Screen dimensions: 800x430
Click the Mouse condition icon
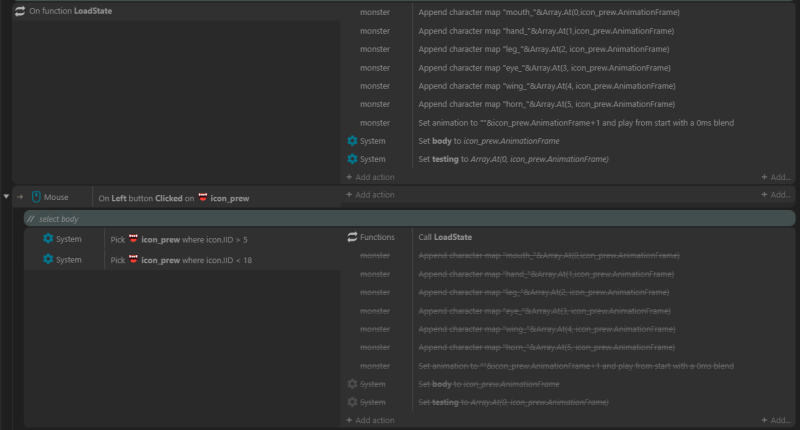(x=36, y=197)
